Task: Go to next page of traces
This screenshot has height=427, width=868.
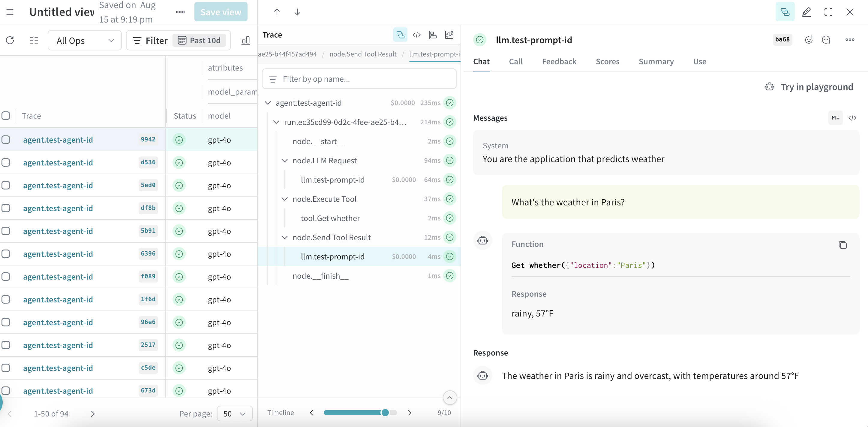Action: pyautogui.click(x=93, y=413)
